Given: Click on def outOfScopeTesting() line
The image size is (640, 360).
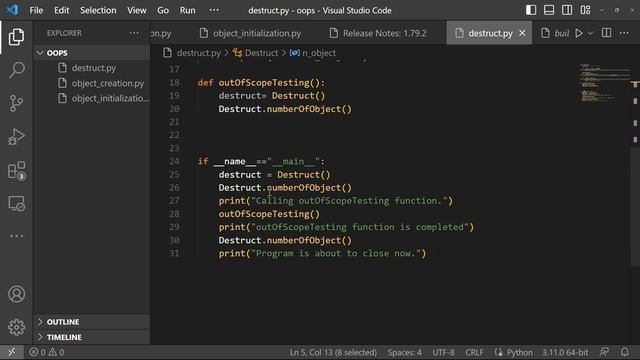Looking at the screenshot, I should [x=261, y=82].
